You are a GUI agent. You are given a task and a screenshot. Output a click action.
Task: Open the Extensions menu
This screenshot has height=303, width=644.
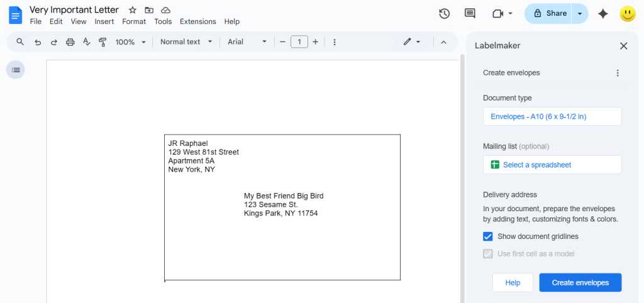point(197,21)
